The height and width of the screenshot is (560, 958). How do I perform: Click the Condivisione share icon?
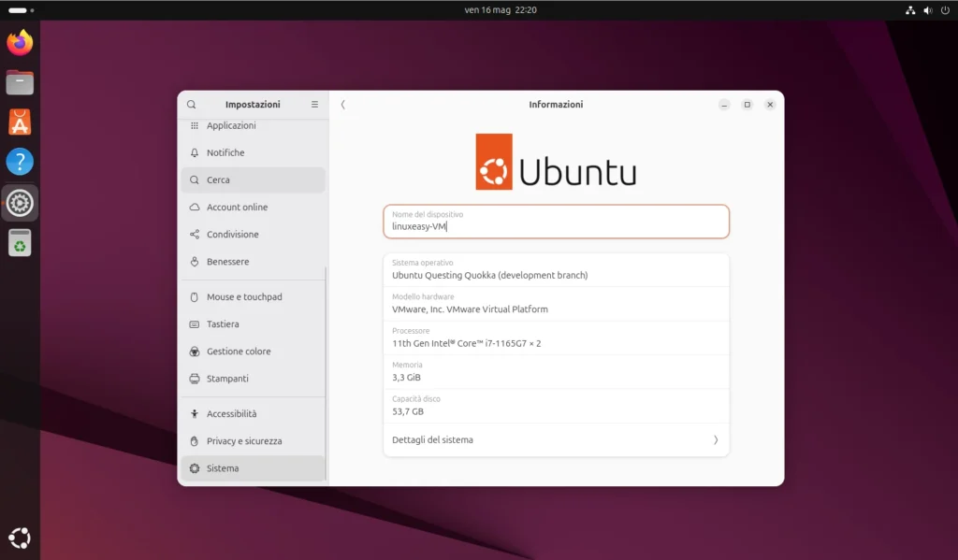click(x=195, y=235)
